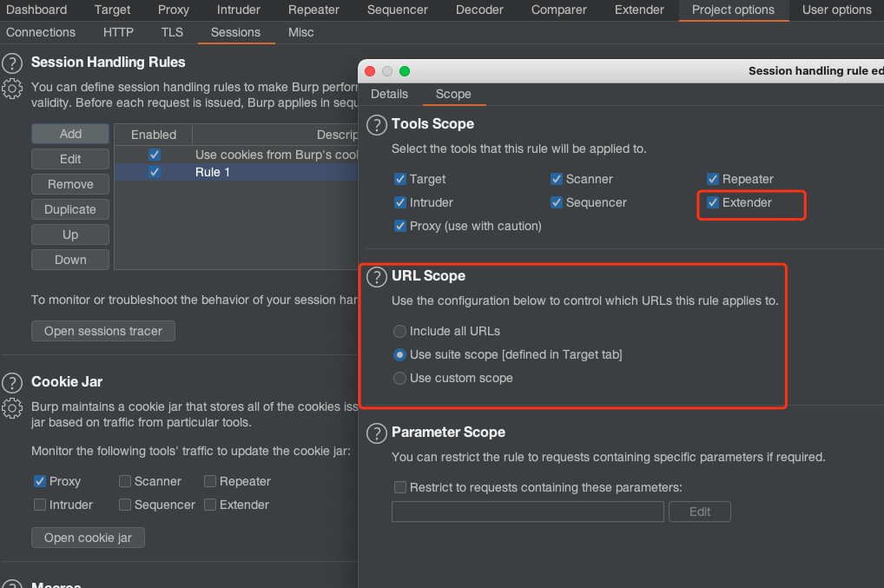Enable Restrict to requests containing parameters
Image resolution: width=884 pixels, height=588 pixels.
pos(400,487)
